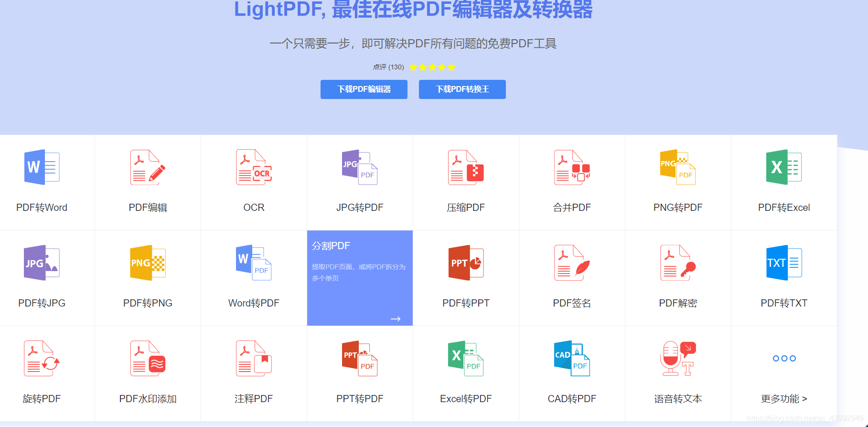Viewport: 868px width, 427px height.
Task: Click the PDF编辑 label text
Action: click(148, 208)
